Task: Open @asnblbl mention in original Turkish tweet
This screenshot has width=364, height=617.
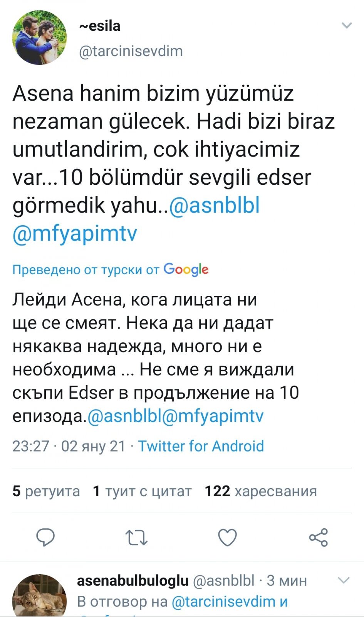Action: pyautogui.click(x=214, y=205)
